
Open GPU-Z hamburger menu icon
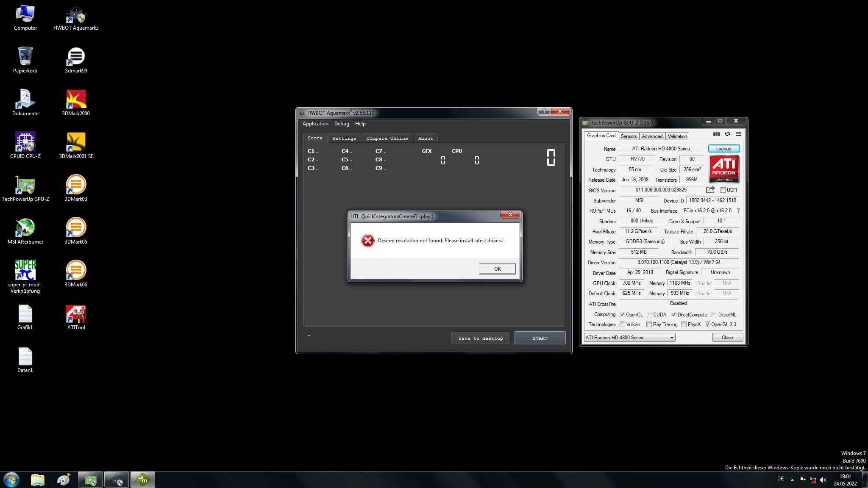coord(738,134)
